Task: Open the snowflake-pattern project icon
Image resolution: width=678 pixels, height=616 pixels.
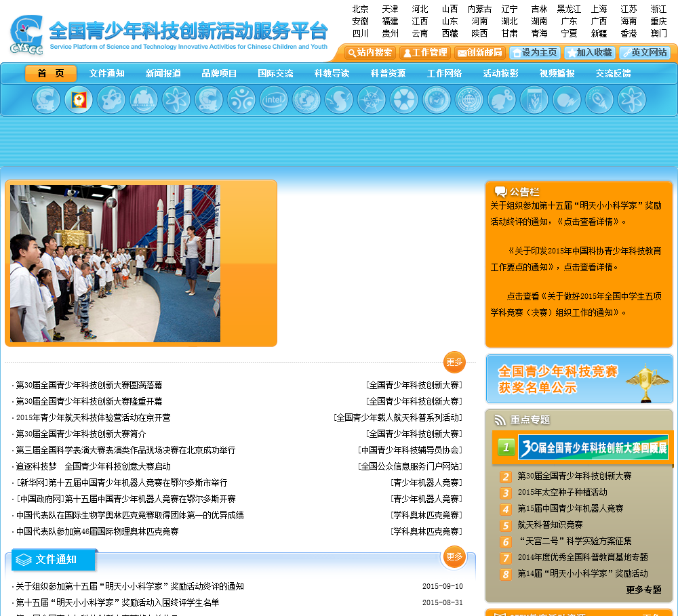Action: pos(372,100)
